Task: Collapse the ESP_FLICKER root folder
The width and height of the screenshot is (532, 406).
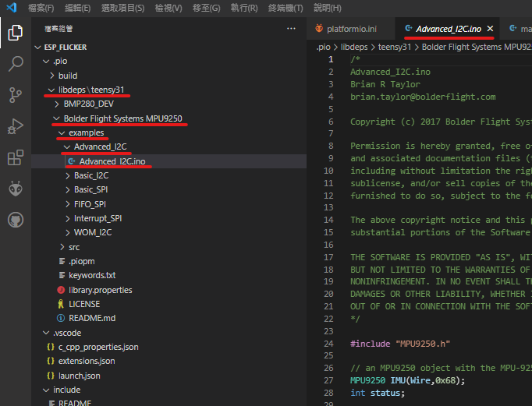Action: tap(37, 48)
